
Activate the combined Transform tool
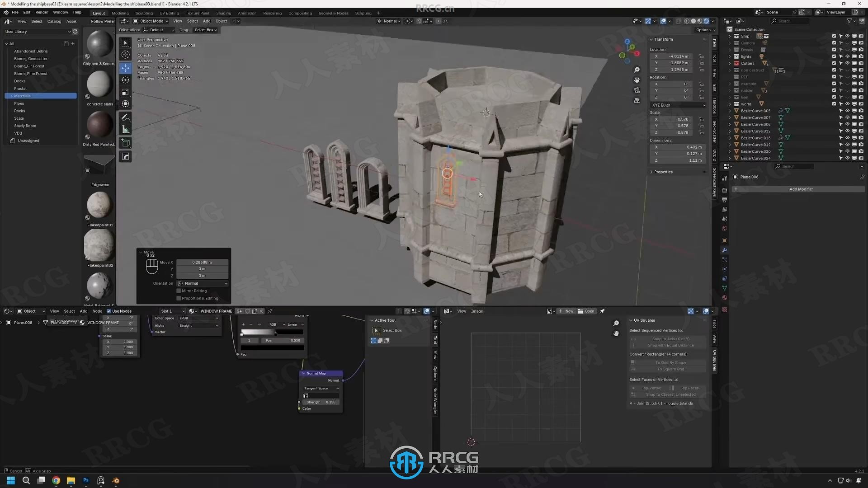pyautogui.click(x=125, y=104)
